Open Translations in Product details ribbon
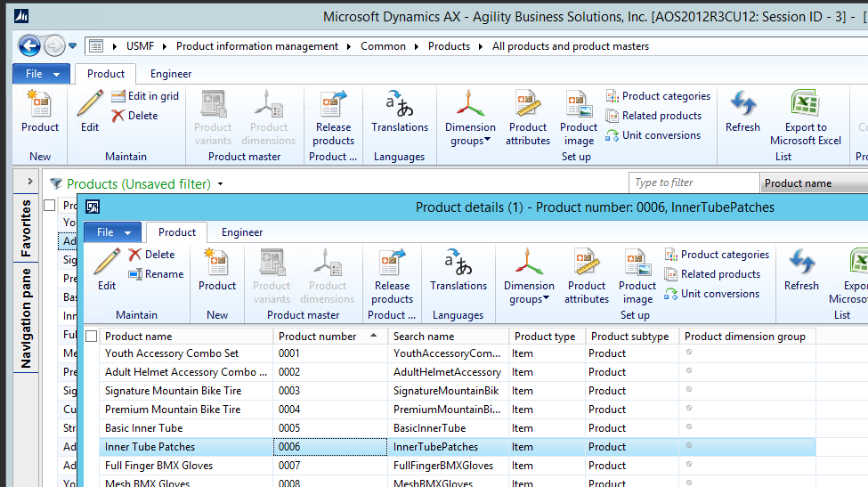 pyautogui.click(x=458, y=270)
